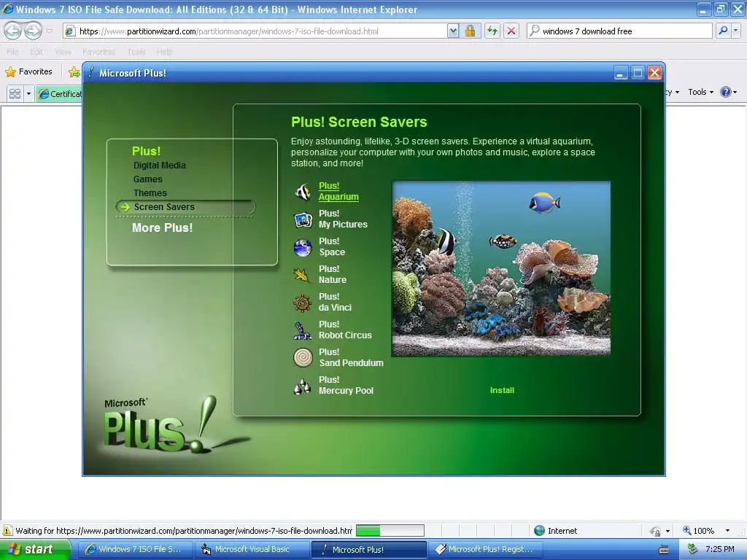Click the 100% zoom level button
This screenshot has width=747, height=560.
point(698,531)
